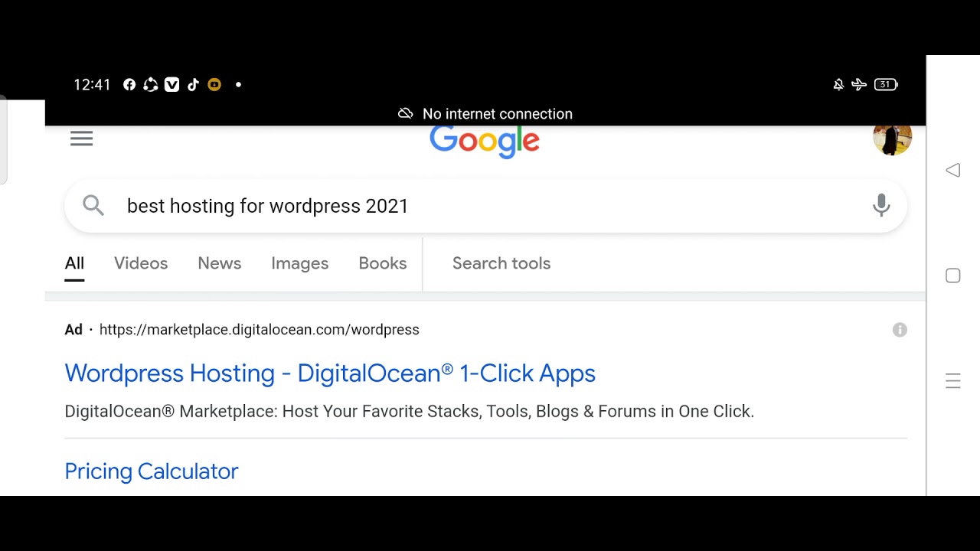
Task: Click the ad info icon
Action: [x=900, y=330]
